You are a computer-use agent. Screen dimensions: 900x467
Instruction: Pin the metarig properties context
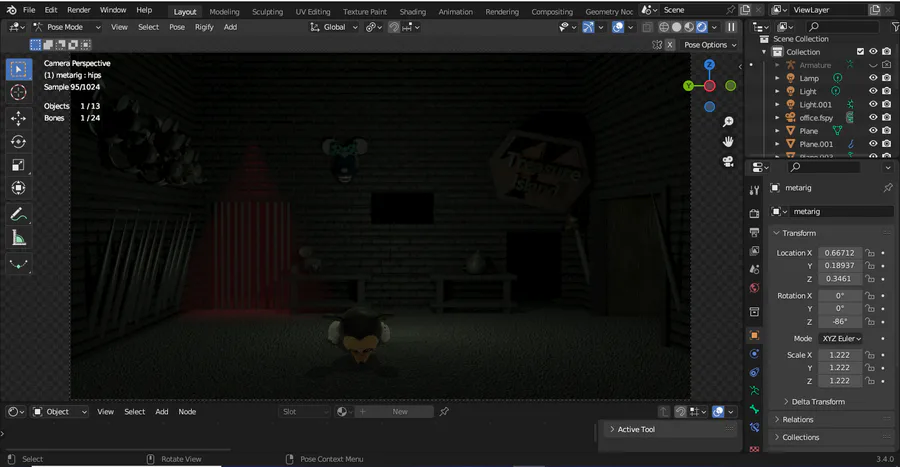coord(887,188)
